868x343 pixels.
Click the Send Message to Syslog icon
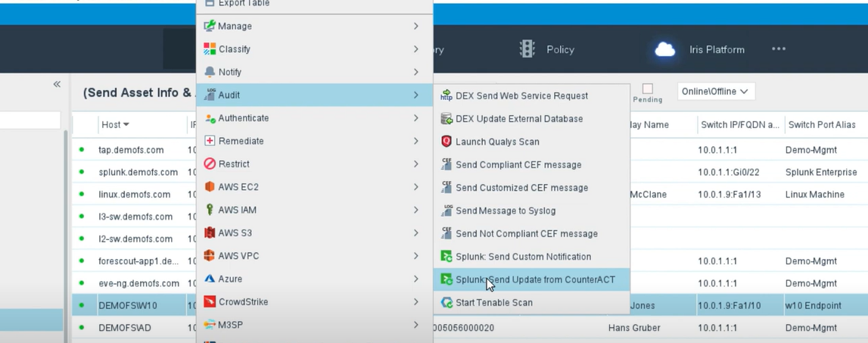(x=446, y=210)
